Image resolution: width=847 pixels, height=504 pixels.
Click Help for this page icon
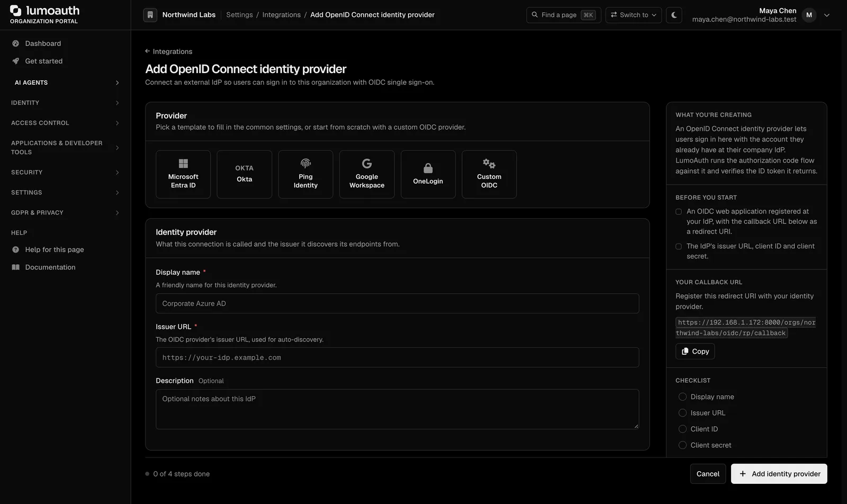(x=15, y=249)
